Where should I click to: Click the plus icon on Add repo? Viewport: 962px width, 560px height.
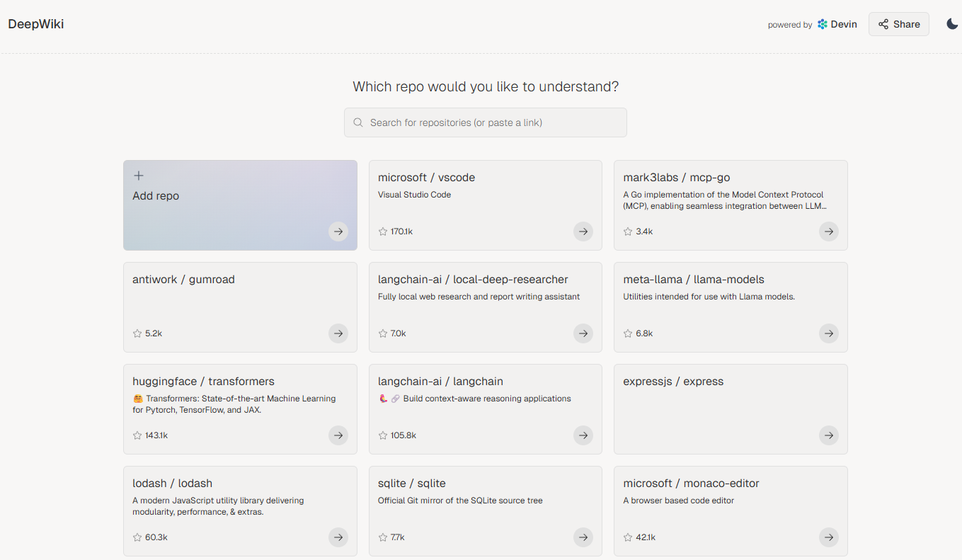click(139, 176)
